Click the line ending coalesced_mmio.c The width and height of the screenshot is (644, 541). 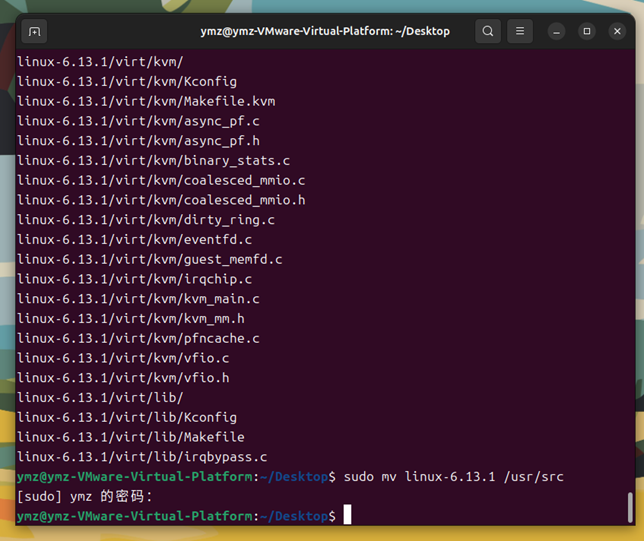(161, 180)
